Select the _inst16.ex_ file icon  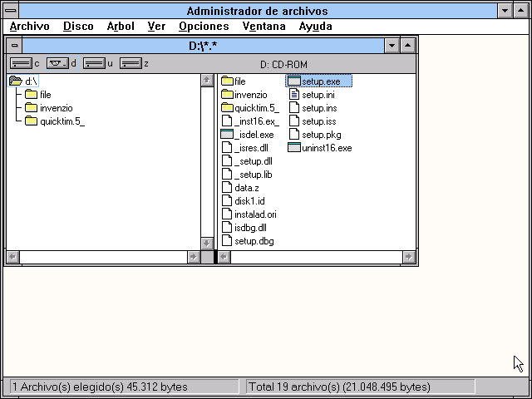coord(227,121)
